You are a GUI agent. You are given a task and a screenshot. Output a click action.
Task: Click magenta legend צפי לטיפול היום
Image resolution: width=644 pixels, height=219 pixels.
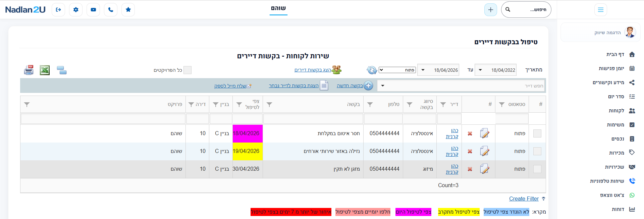click(x=414, y=212)
